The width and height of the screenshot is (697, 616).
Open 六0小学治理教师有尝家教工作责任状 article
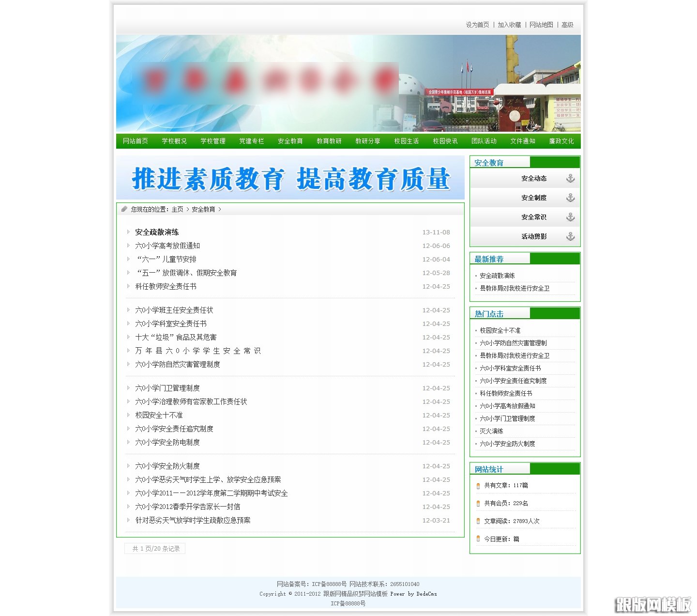click(x=191, y=401)
